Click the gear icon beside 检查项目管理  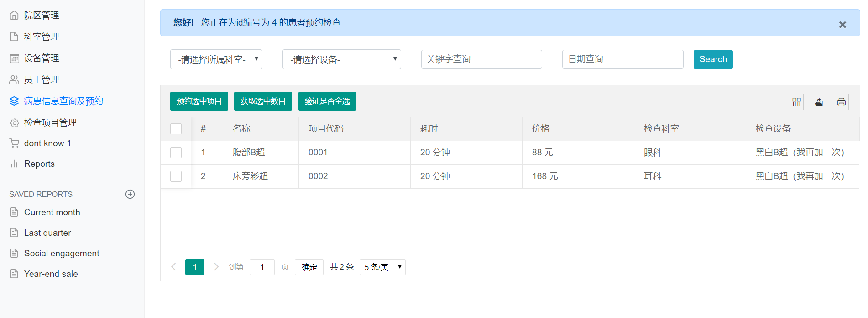coord(14,122)
